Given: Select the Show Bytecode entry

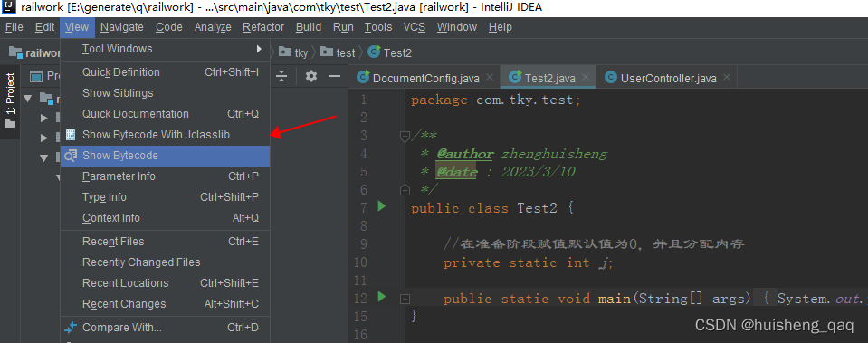Looking at the screenshot, I should 165,156.
